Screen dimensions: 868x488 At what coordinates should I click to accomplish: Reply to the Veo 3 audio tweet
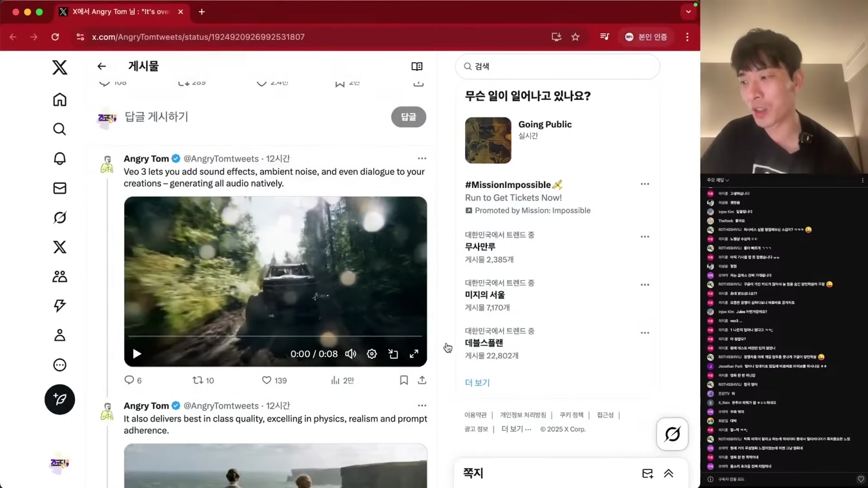[133, 380]
